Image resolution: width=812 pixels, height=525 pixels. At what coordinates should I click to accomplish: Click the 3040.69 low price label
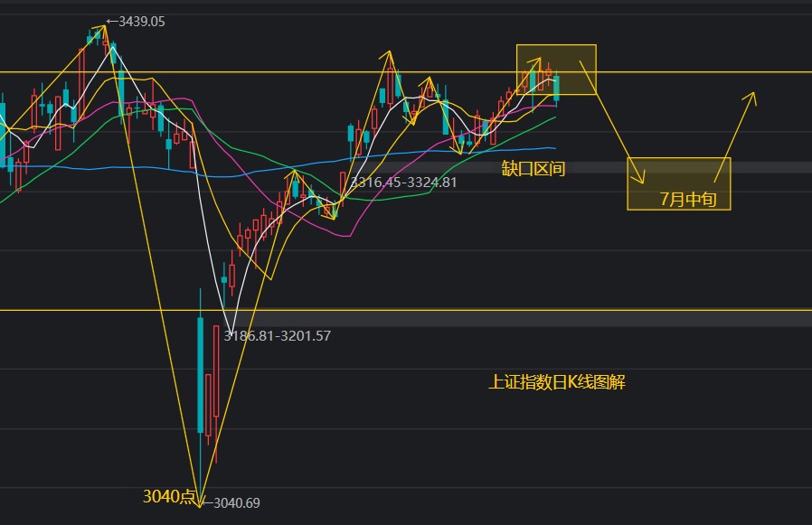231,502
